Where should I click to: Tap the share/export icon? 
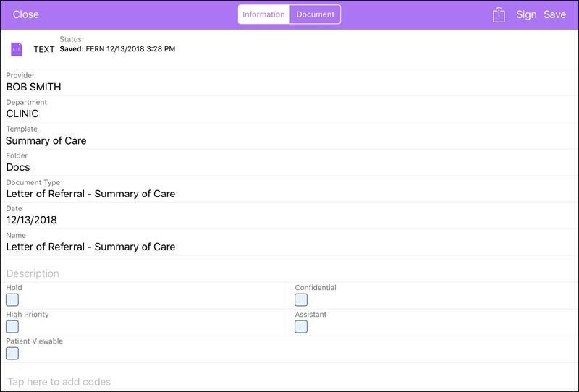point(499,14)
